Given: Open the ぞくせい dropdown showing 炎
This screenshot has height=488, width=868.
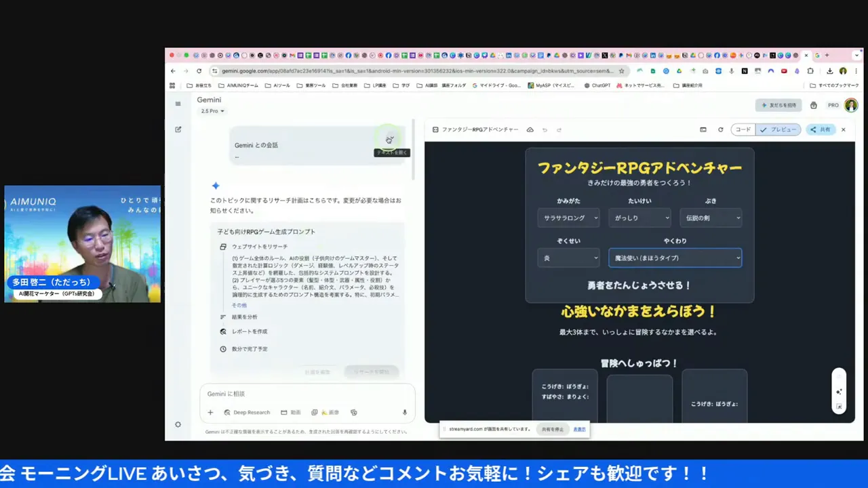Looking at the screenshot, I should tap(569, 258).
